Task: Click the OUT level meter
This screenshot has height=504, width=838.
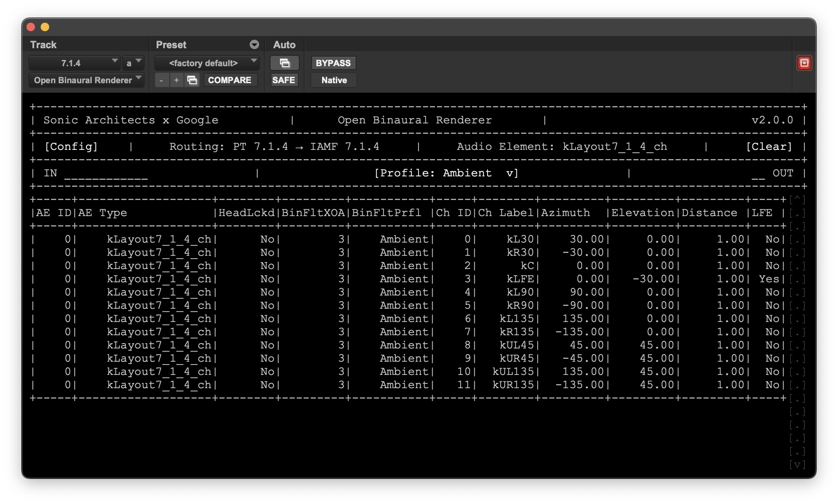Action: 758,174
